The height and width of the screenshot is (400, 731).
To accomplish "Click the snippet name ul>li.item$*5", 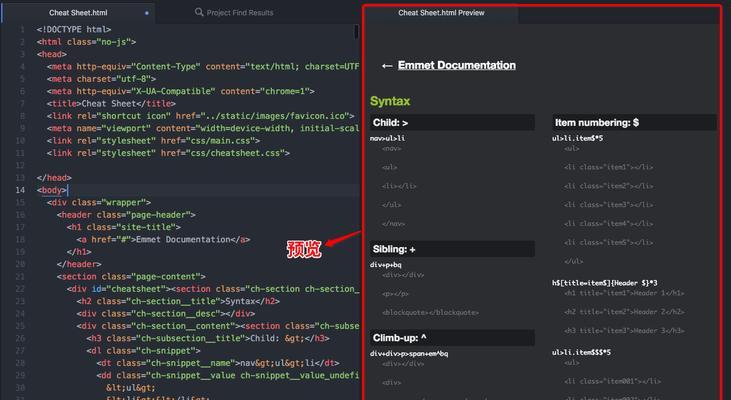I will point(577,138).
